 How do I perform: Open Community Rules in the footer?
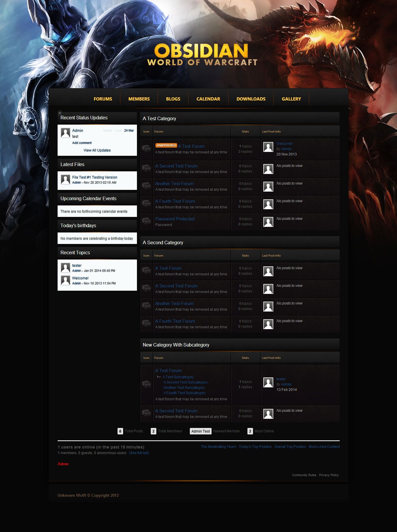(x=304, y=475)
